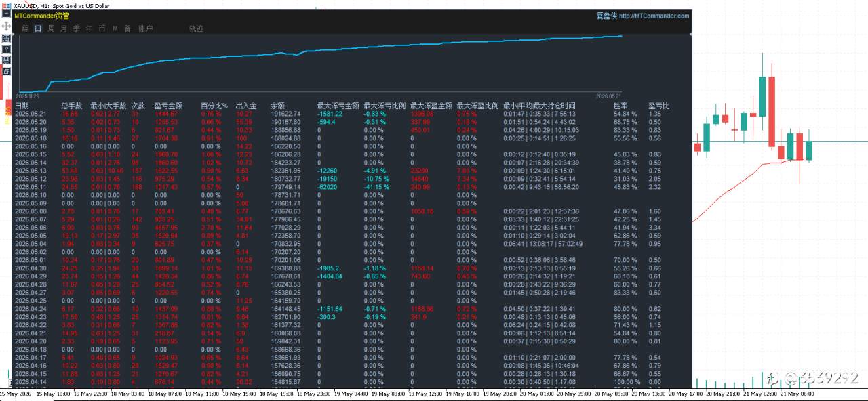
Task: Click the 最小|大手数 column header
Action: 108,106
